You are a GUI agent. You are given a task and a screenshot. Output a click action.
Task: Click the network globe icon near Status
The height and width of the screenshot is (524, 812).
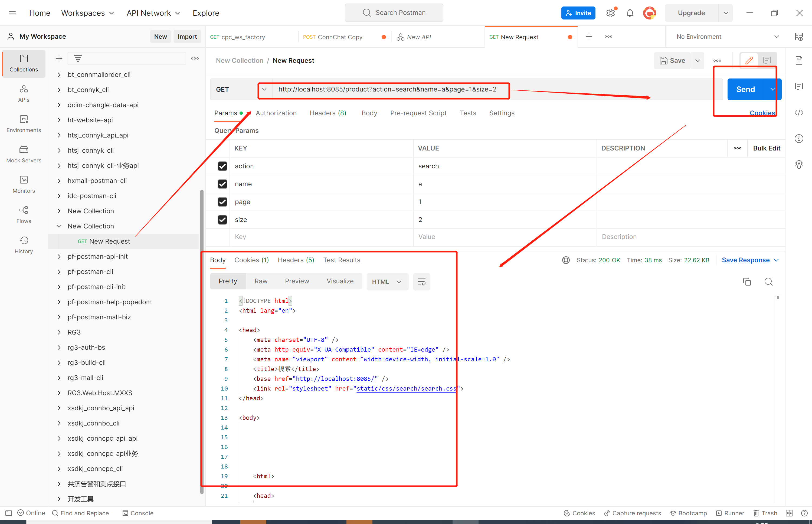click(566, 260)
